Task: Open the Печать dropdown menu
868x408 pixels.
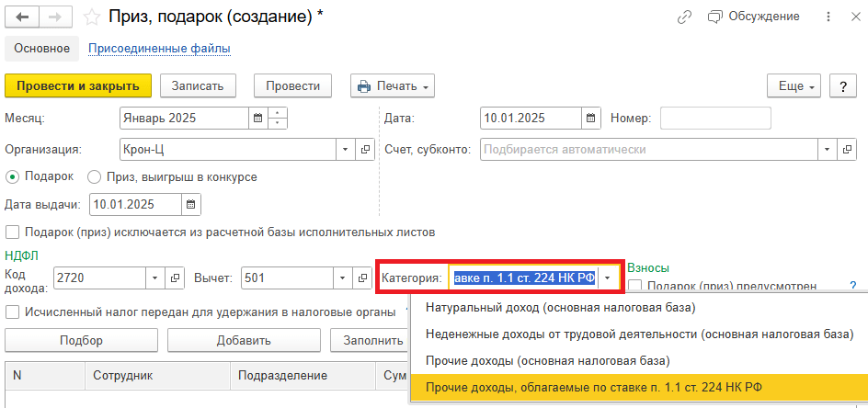Action: click(x=393, y=85)
